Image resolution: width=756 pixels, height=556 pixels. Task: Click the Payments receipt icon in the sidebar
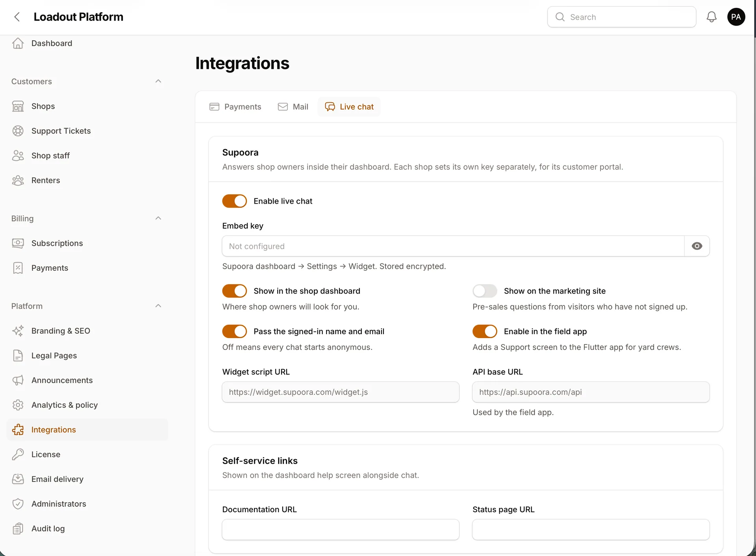[x=18, y=268]
